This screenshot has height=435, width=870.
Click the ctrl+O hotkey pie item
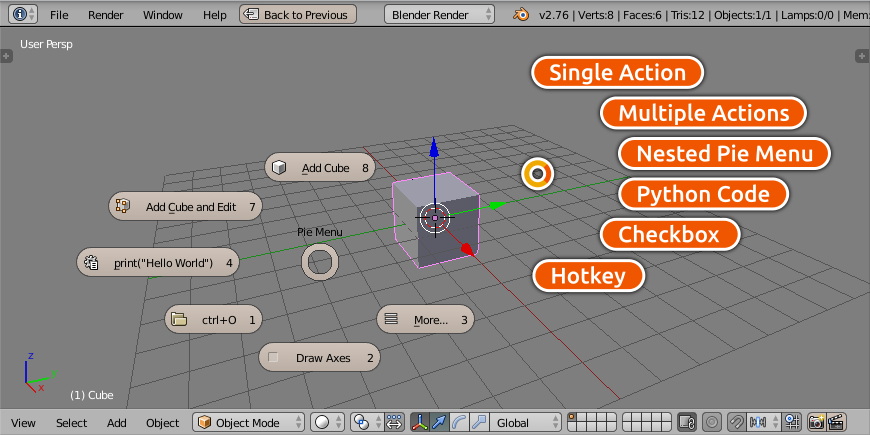(213, 320)
